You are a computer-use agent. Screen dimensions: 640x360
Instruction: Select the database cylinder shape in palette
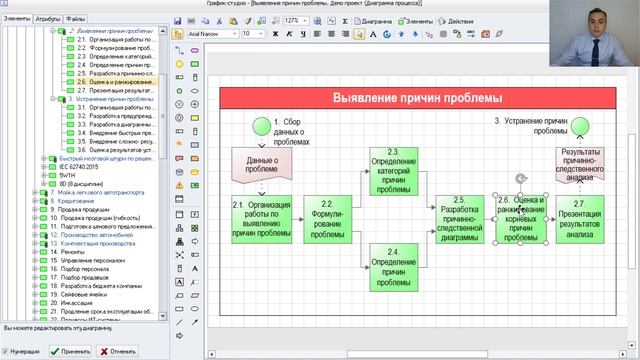179,172
